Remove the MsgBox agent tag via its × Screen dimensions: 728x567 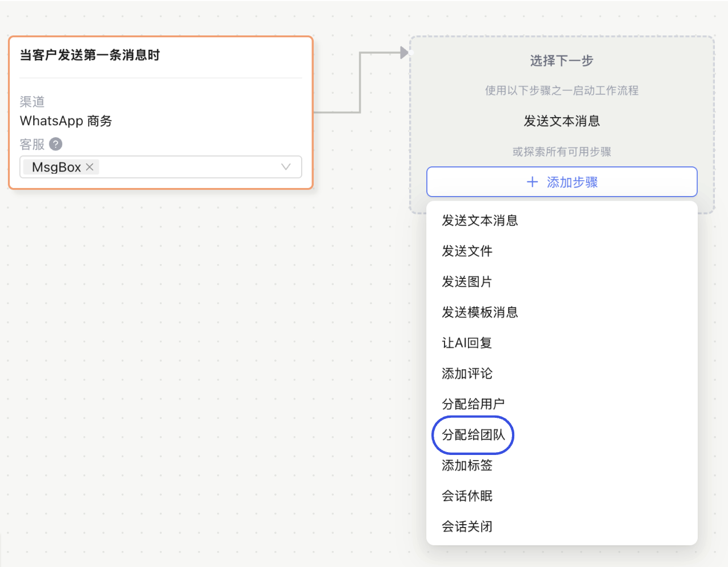tap(90, 167)
